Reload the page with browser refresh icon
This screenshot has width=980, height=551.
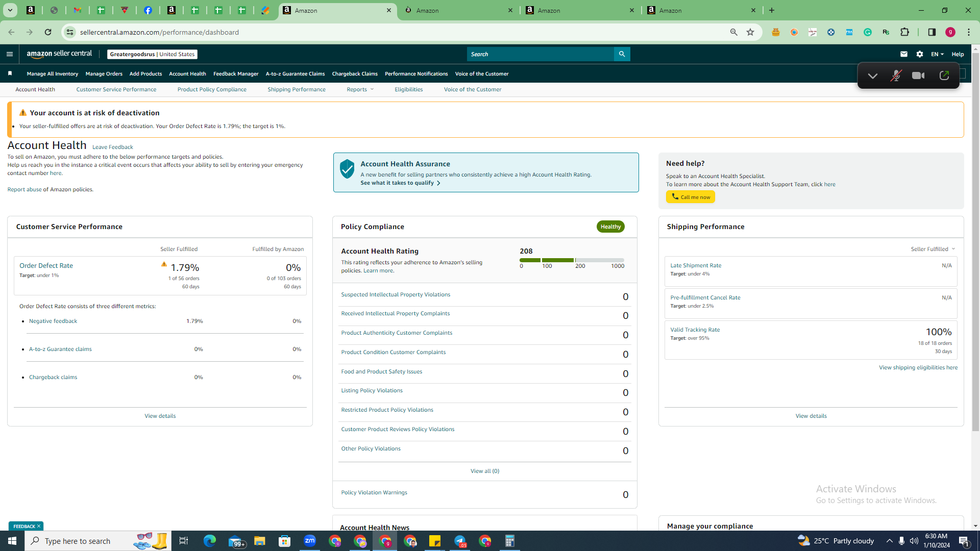48,32
